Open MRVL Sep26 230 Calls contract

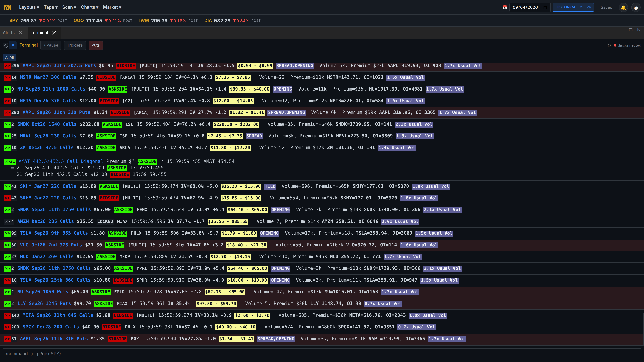[48, 136]
